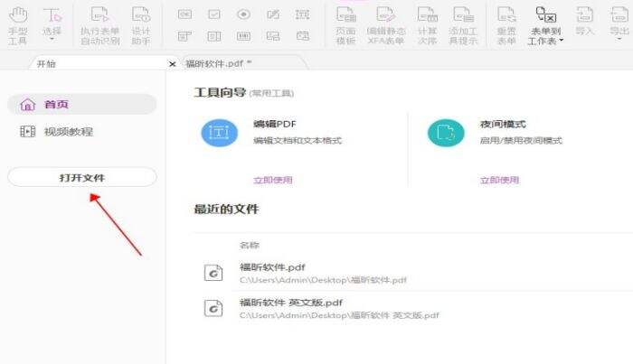Click the file icon beside 福昕软件.pdf
This screenshot has width=633, height=364.
[x=213, y=273]
